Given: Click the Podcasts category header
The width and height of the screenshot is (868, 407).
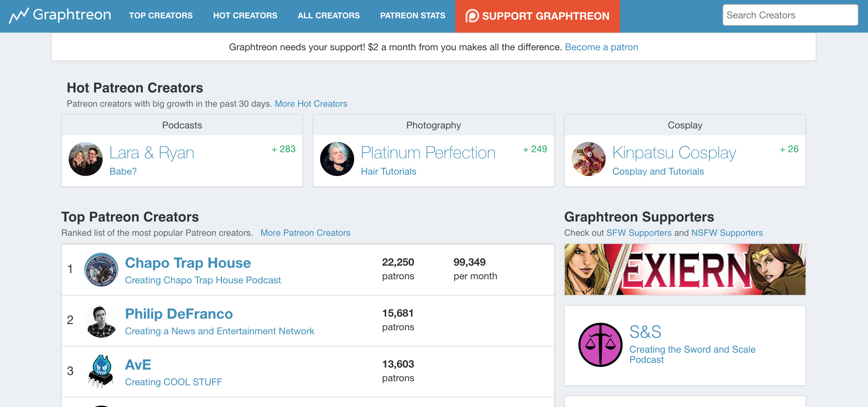Looking at the screenshot, I should [182, 125].
